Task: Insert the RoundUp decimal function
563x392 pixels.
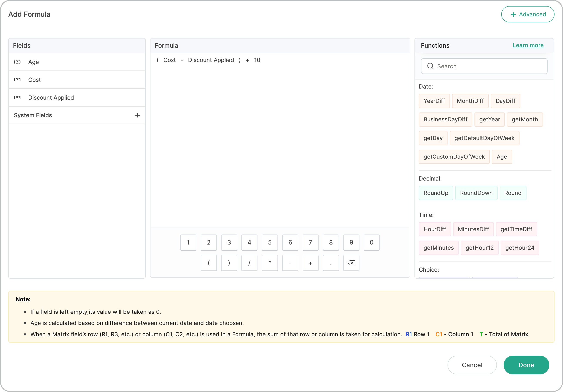Action: coord(436,193)
